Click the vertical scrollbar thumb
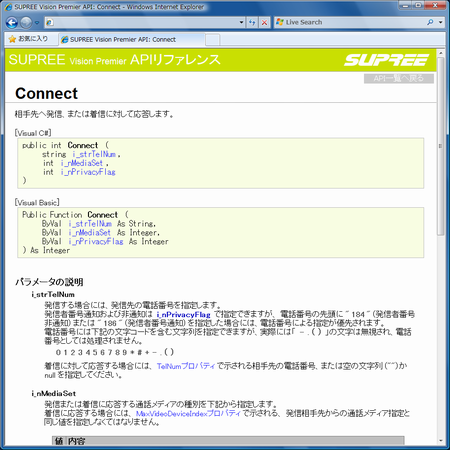 click(x=440, y=147)
